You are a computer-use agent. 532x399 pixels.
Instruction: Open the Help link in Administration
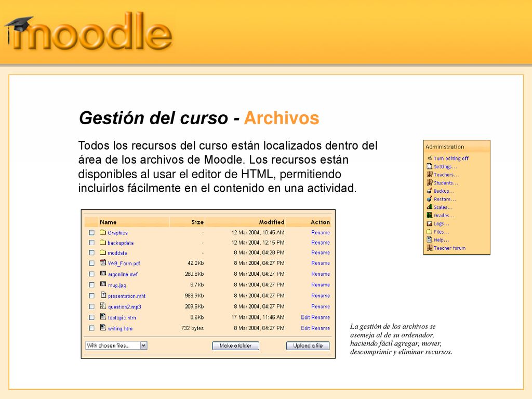[x=442, y=240]
